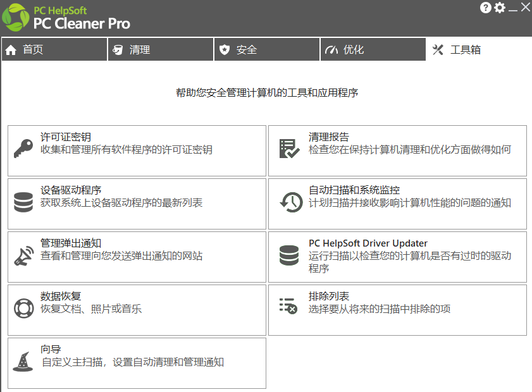
Task: Close the PC Cleaner Pro window
Action: pyautogui.click(x=526, y=7)
